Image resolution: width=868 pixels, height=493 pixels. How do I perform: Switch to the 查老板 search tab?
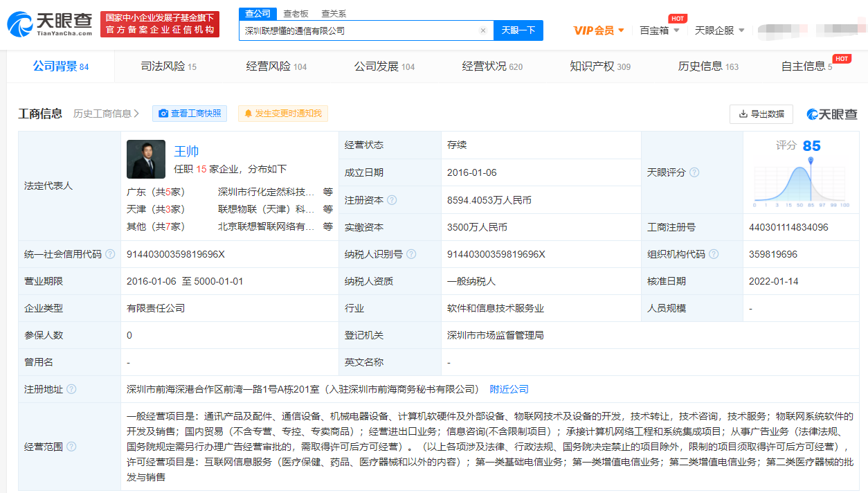(x=296, y=14)
